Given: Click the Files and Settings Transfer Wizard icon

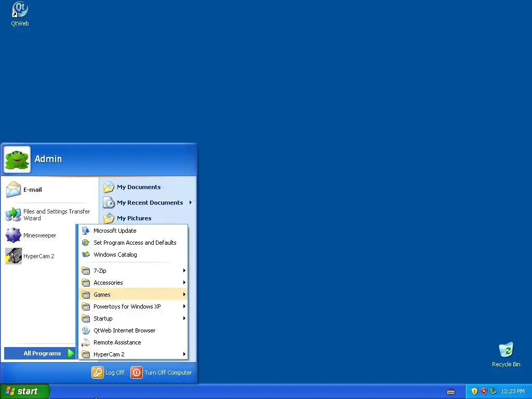Looking at the screenshot, I should [14, 215].
